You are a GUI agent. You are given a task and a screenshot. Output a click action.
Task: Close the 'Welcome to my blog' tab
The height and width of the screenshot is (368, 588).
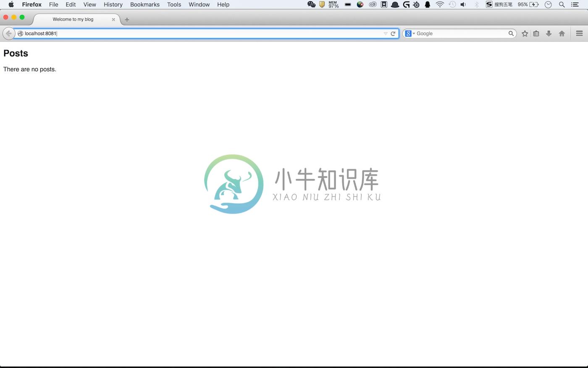click(x=113, y=19)
